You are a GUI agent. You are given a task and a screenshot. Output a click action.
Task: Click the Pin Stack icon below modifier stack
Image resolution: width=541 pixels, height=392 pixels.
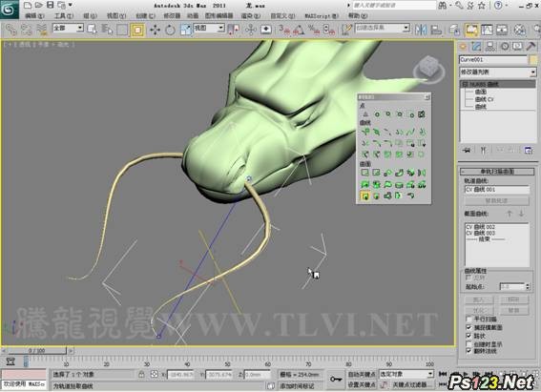(467, 151)
